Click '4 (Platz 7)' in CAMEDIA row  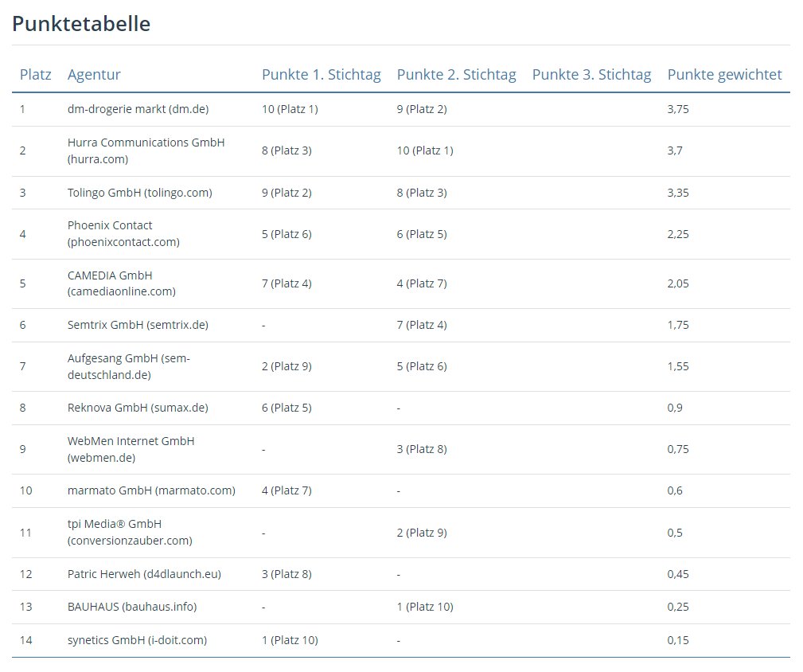[x=422, y=283]
